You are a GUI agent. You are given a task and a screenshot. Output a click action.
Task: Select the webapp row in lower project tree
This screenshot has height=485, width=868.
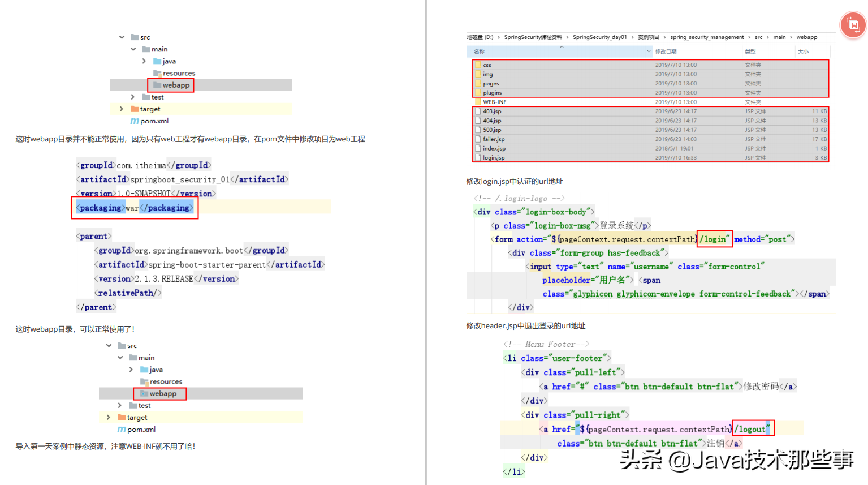pos(201,393)
